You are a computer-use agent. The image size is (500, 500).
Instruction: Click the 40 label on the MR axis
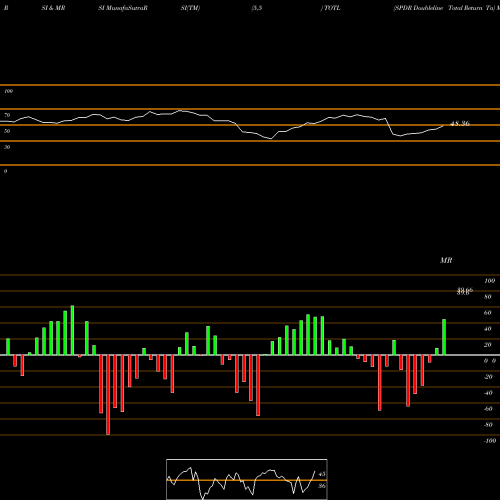(x=488, y=329)
